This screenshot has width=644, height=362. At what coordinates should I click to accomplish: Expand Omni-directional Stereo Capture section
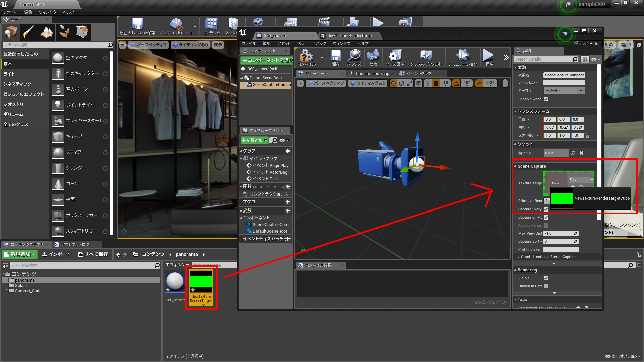pos(518,257)
